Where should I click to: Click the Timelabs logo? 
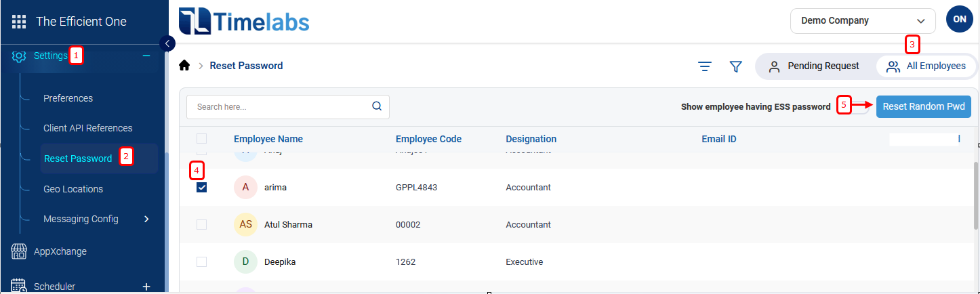[244, 22]
